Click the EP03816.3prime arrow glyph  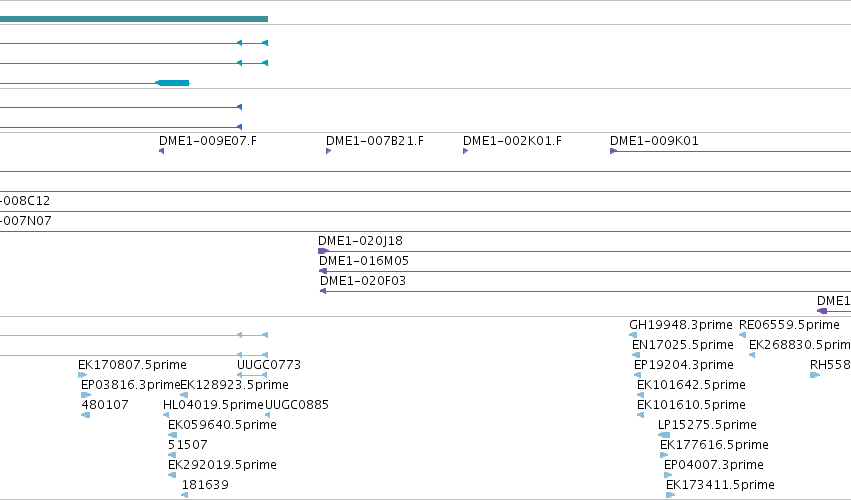pos(85,395)
